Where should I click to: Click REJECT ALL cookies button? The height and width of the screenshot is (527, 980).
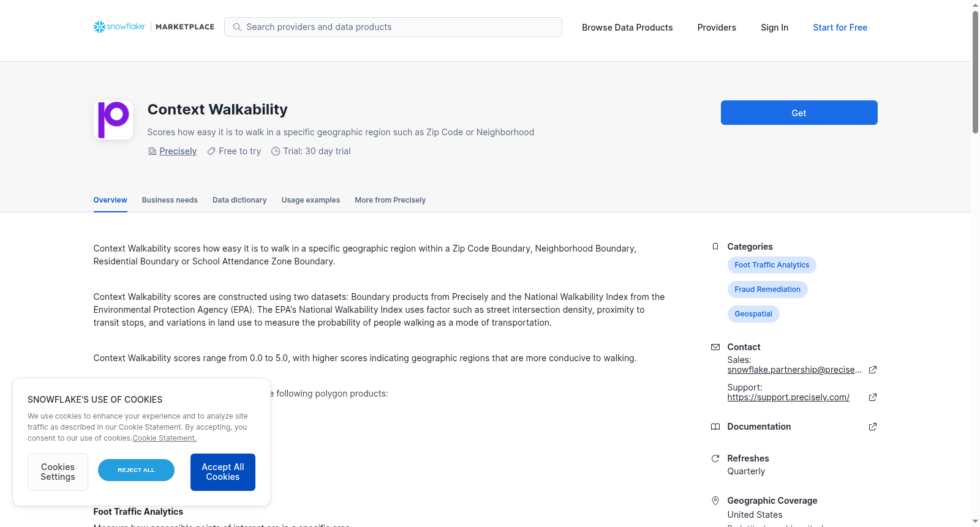pos(136,470)
